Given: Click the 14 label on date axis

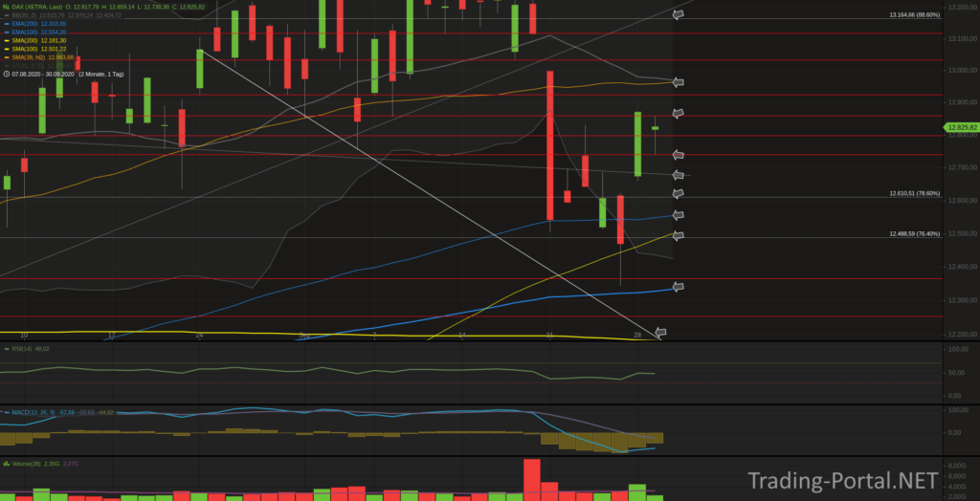Looking at the screenshot, I should [462, 336].
